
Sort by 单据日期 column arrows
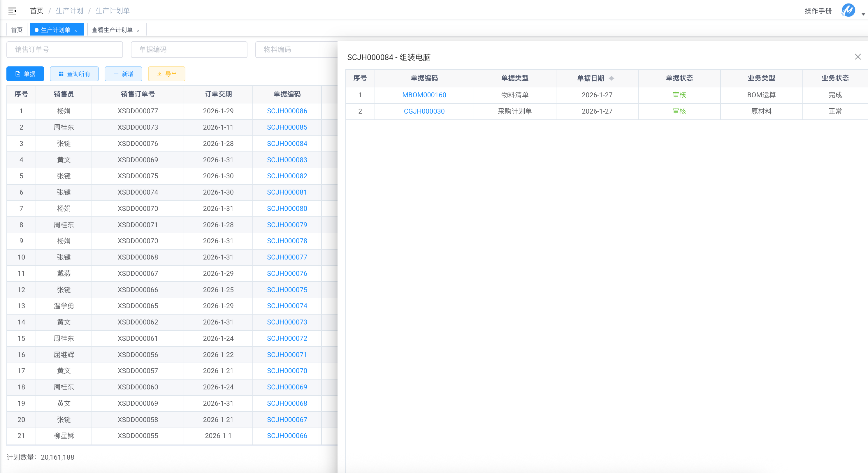(x=611, y=78)
